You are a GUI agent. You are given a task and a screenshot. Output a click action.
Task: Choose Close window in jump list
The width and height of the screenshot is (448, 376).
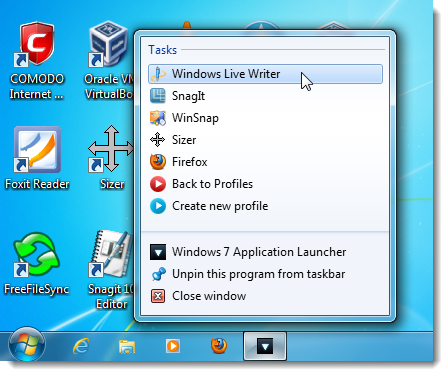tap(265, 296)
